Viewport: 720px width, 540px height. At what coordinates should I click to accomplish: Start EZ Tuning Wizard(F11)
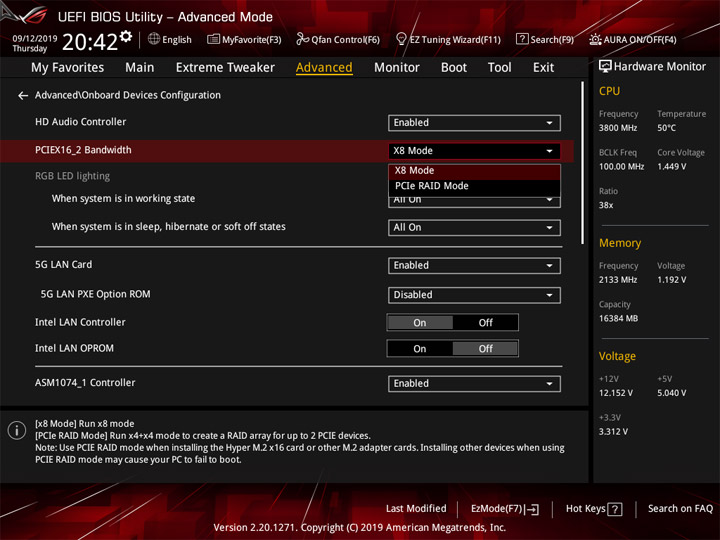[x=448, y=39]
